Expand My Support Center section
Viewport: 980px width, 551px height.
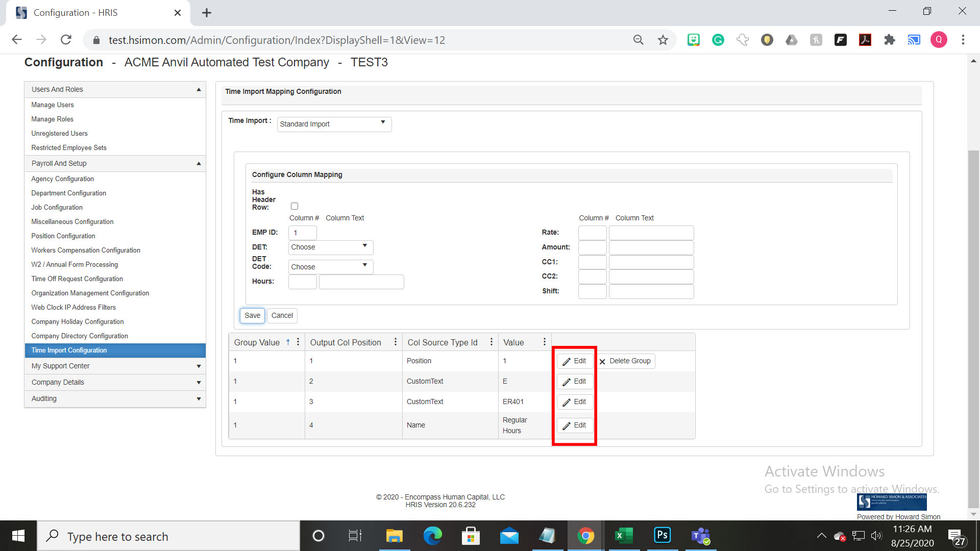coord(199,366)
